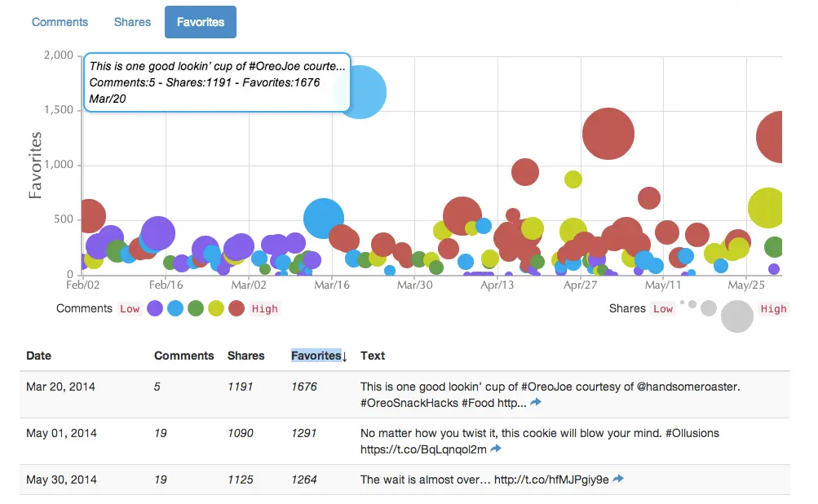Click the largest gray Shares legend circle
Screen dimensions: 818x504
click(x=737, y=316)
